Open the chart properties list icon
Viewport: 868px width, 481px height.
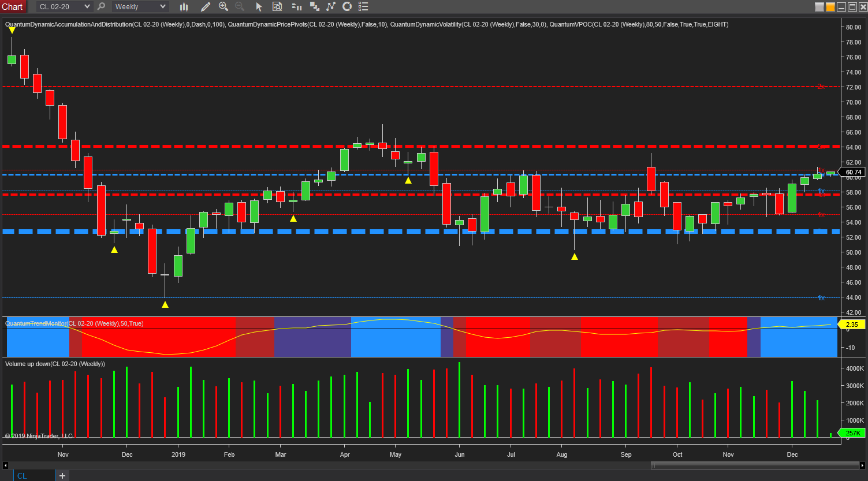click(363, 7)
